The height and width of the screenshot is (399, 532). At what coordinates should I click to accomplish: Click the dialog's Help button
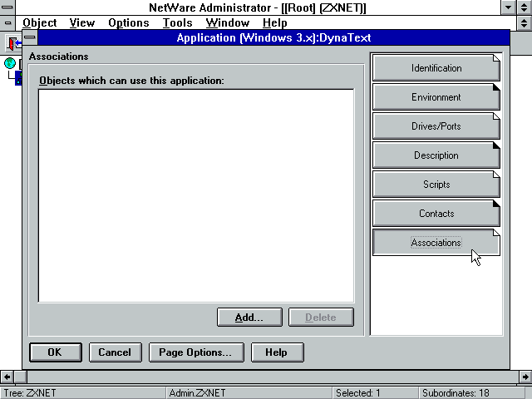[277, 352]
